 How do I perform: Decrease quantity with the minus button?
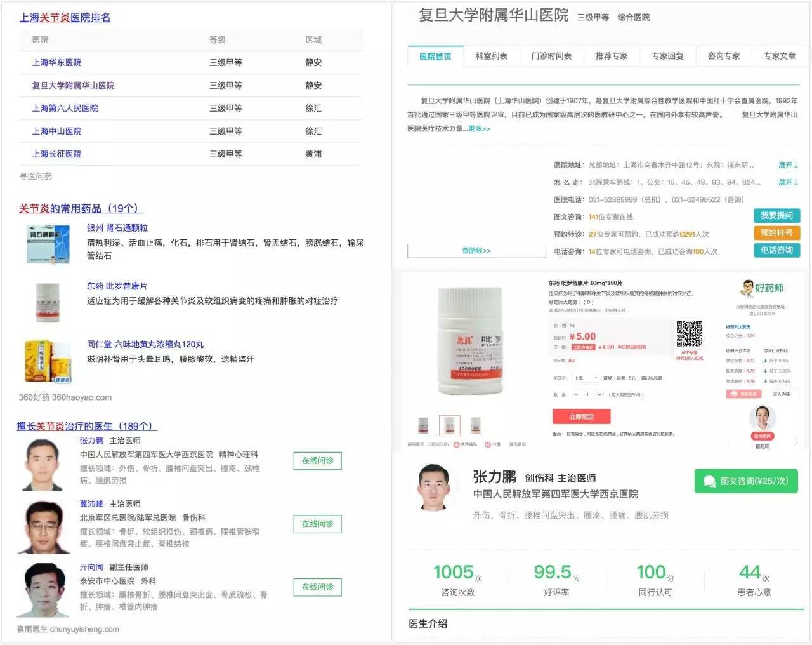(x=576, y=395)
